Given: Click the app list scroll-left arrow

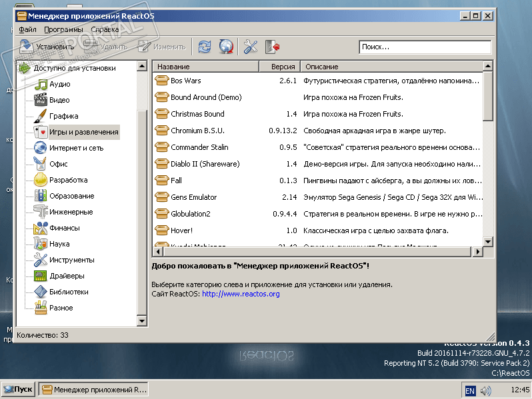Looking at the screenshot, I should pyautogui.click(x=158, y=252).
